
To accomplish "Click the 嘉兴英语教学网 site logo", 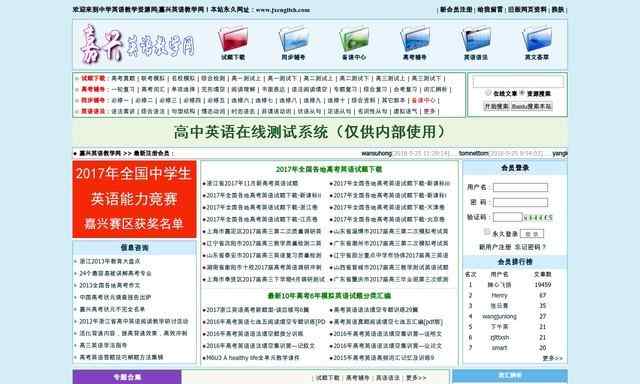I will (137, 44).
